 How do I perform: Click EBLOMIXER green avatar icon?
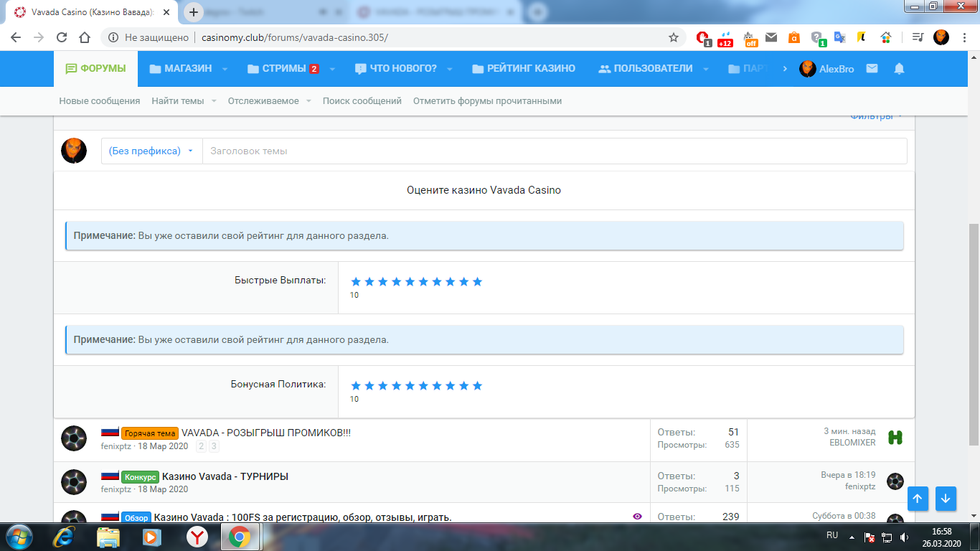coord(895,438)
